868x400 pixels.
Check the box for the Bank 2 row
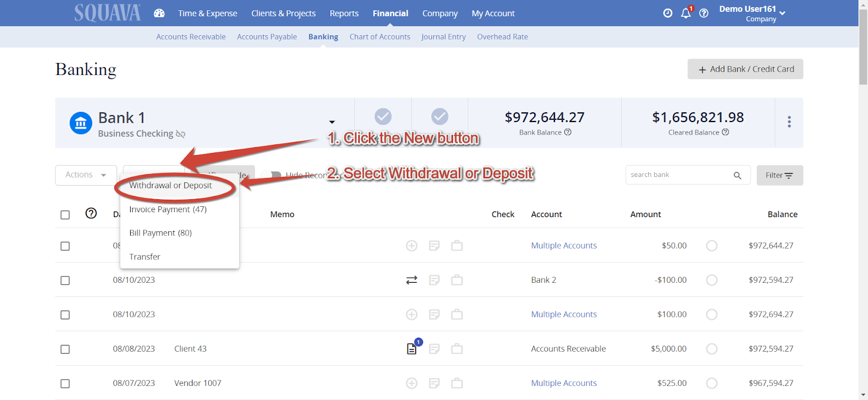click(65, 281)
